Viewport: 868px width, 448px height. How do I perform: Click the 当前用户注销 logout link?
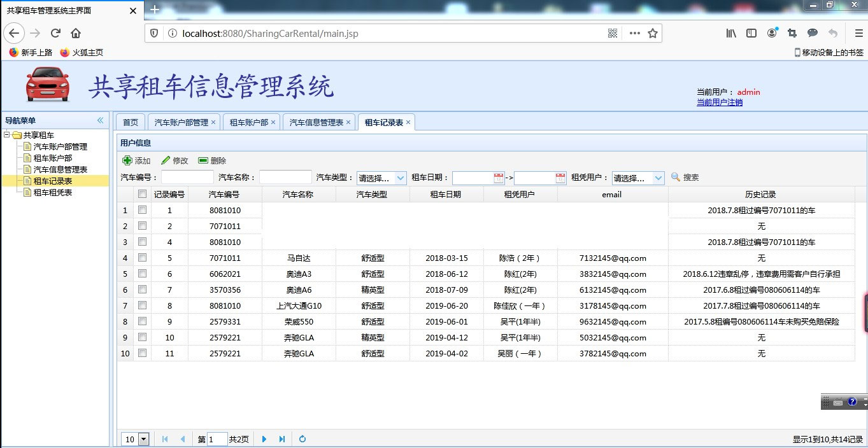[719, 101]
